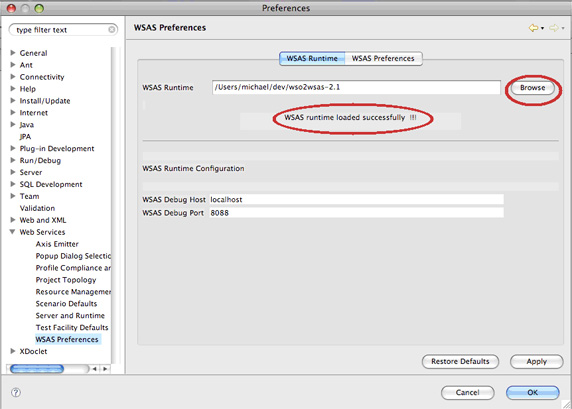
Task: Click the tree scroll left arrow
Action: [94, 369]
